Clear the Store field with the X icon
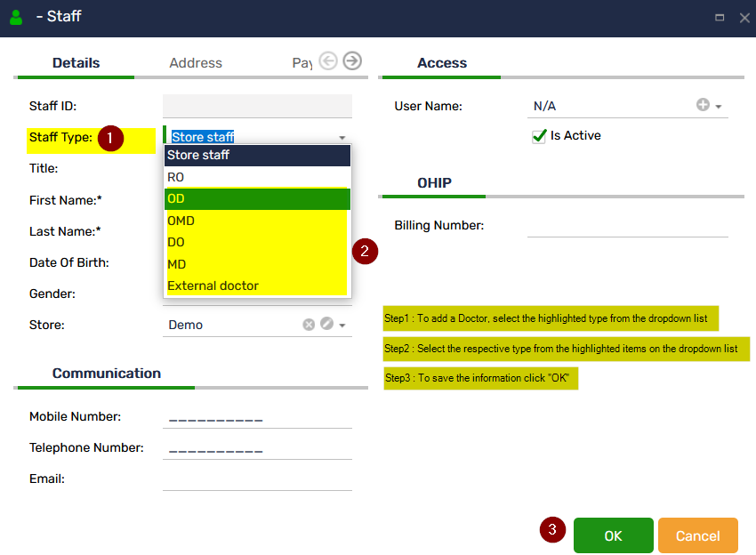 [309, 325]
